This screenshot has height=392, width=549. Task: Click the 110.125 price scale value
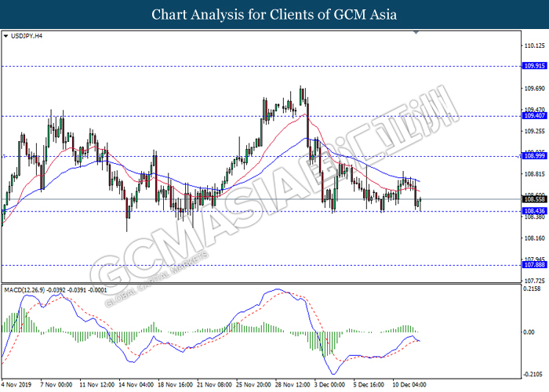coord(535,45)
